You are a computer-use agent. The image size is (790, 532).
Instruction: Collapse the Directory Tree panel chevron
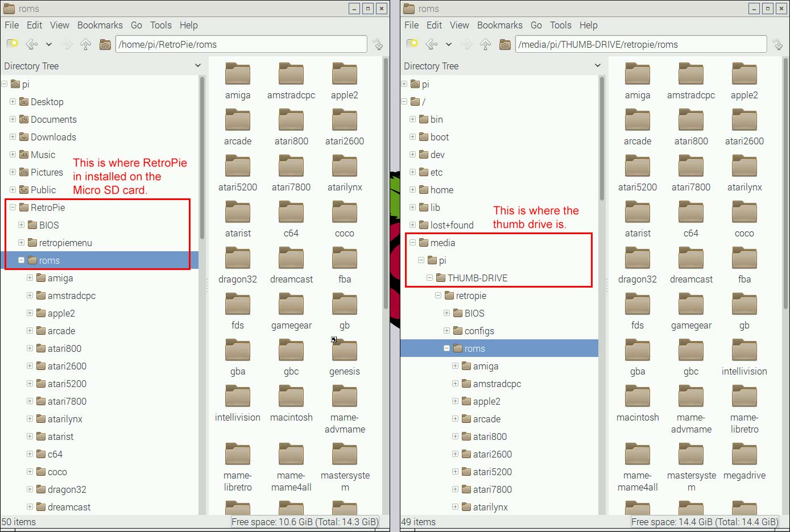(198, 66)
